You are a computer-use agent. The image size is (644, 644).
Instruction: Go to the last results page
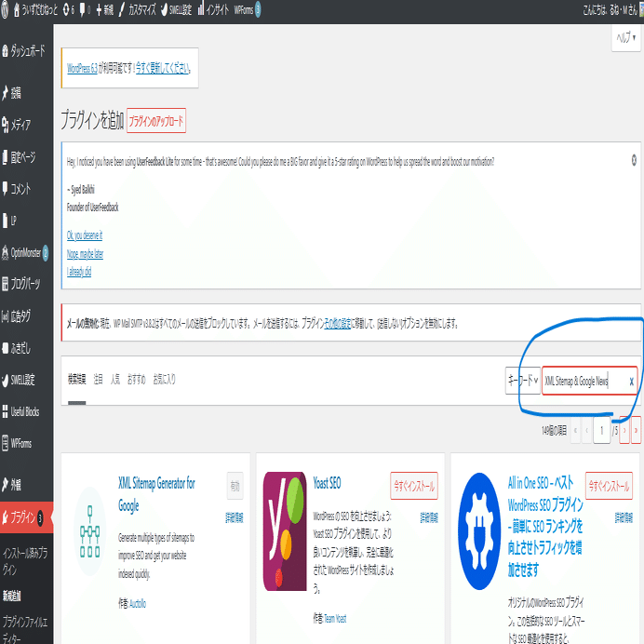[636, 431]
